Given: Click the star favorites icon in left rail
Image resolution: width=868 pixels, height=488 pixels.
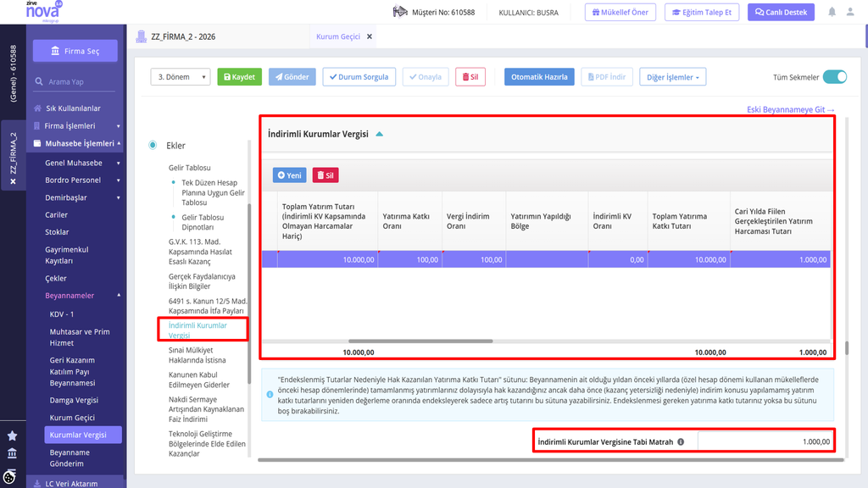Looking at the screenshot, I should 12,436.
